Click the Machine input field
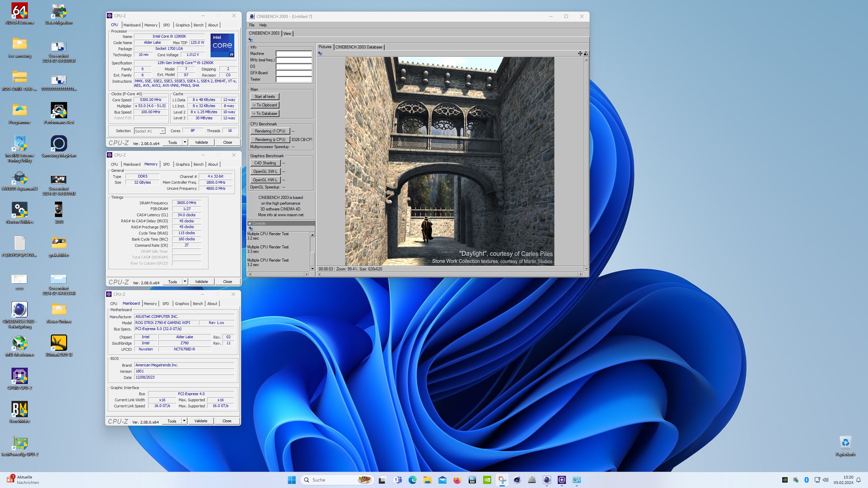The width and height of the screenshot is (868, 488). (294, 54)
